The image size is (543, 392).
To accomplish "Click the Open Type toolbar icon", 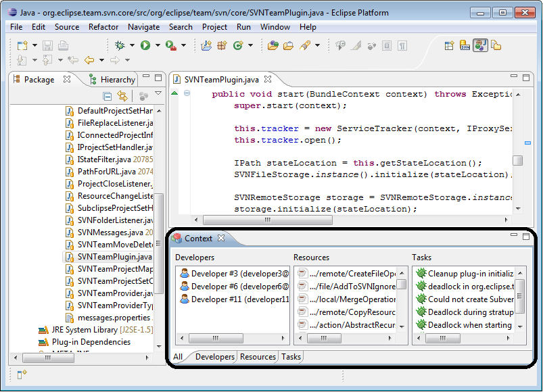I will [273, 45].
